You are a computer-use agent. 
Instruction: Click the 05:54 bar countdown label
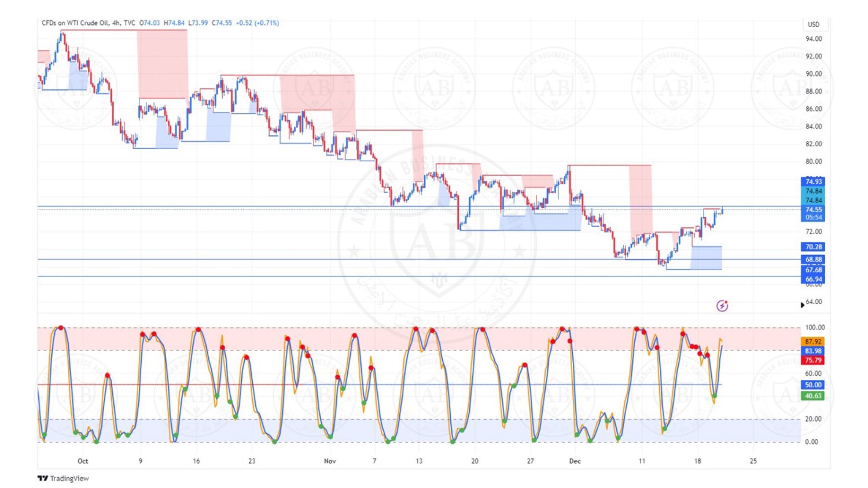point(813,217)
